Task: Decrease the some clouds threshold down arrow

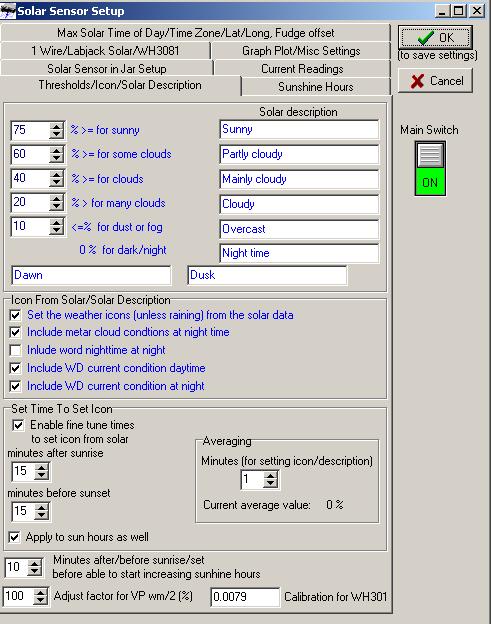Action: (57, 159)
